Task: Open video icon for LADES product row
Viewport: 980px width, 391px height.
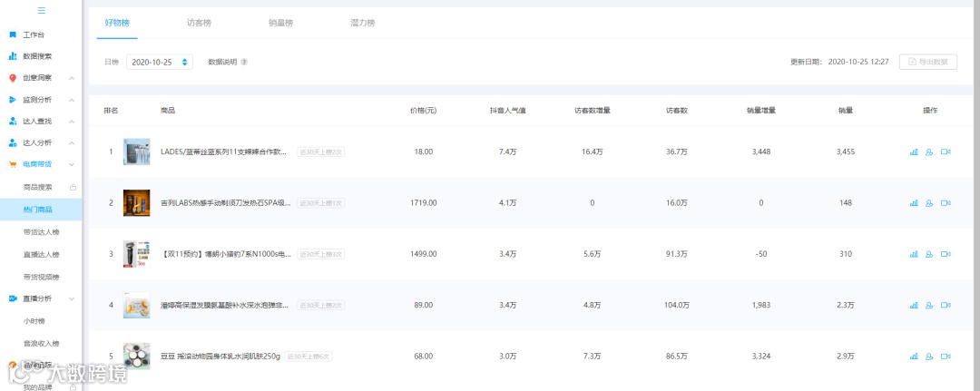Action: [x=946, y=152]
